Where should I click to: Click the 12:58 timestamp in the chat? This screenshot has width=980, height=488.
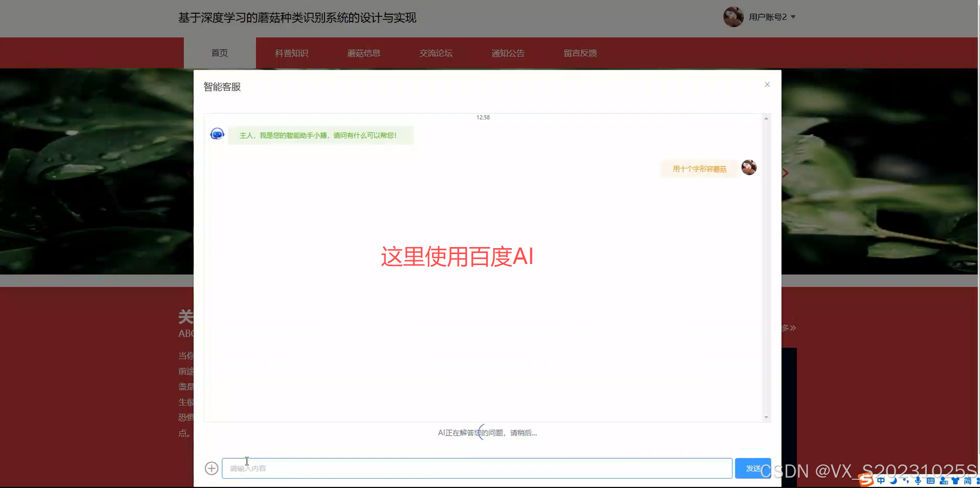point(483,117)
